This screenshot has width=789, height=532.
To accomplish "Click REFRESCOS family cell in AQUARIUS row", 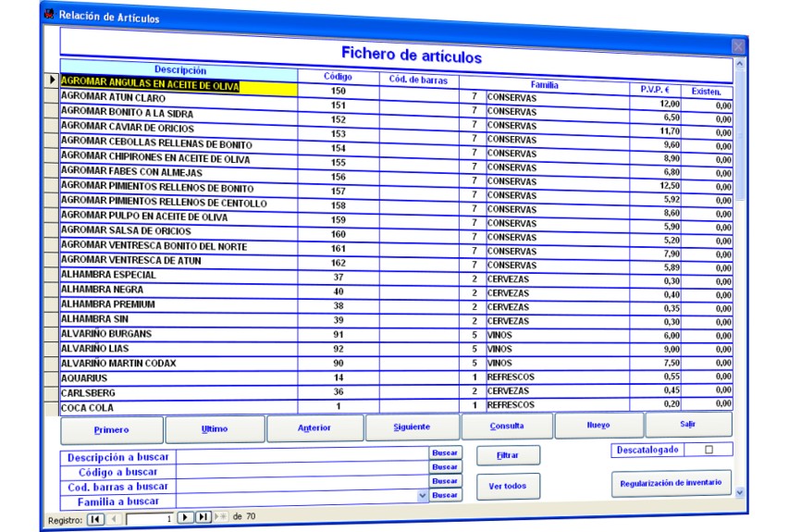I will 557,377.
